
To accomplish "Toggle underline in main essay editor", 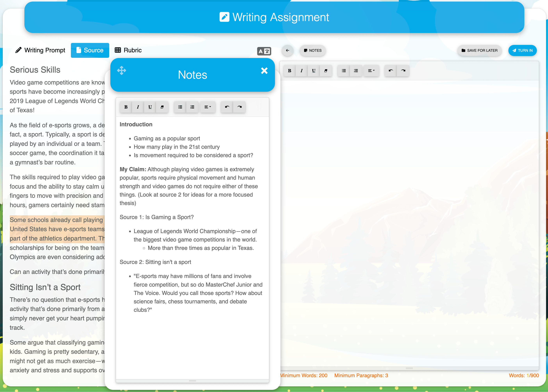I will tap(314, 71).
